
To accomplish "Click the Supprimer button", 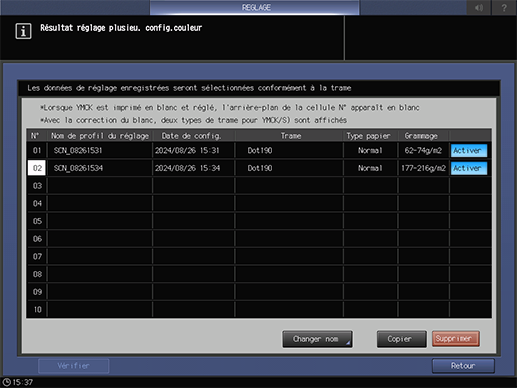I will tap(456, 339).
